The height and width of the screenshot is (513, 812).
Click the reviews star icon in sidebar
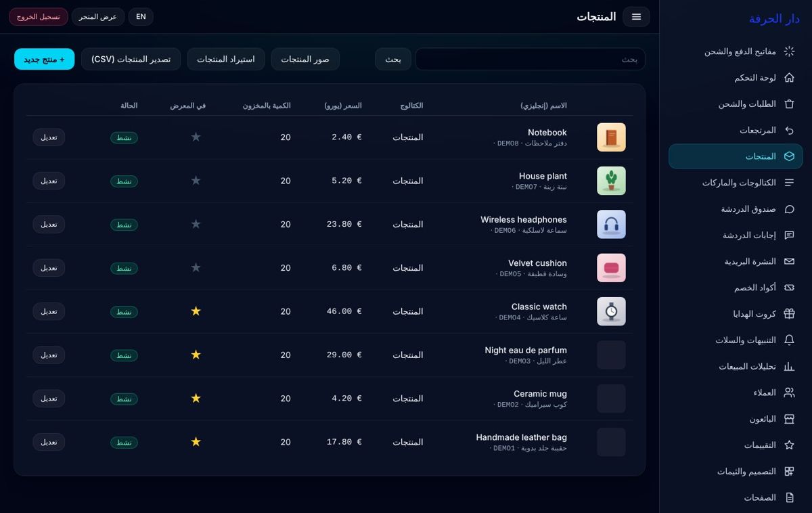[789, 445]
